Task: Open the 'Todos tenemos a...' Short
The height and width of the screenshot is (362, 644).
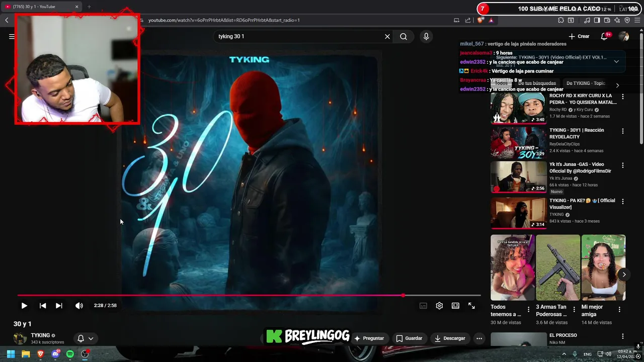Action: (513, 267)
